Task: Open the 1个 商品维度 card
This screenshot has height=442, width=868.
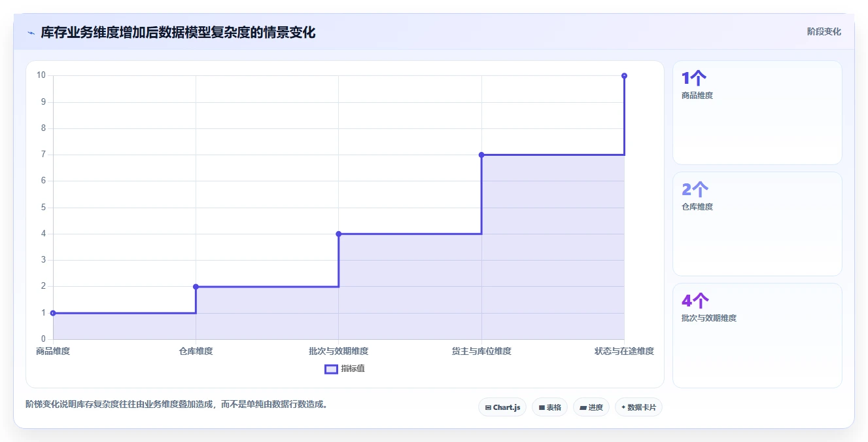Action: pos(757,113)
